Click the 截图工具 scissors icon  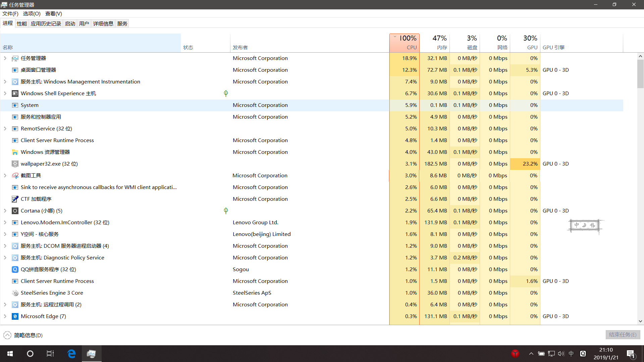pyautogui.click(x=15, y=176)
